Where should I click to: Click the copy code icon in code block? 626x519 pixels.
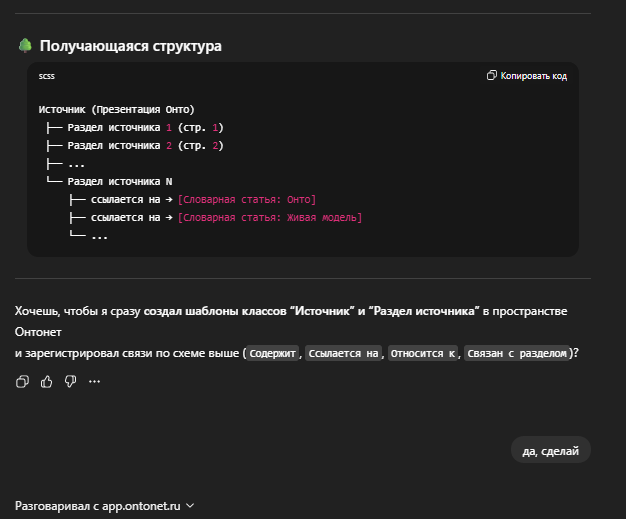(491, 75)
